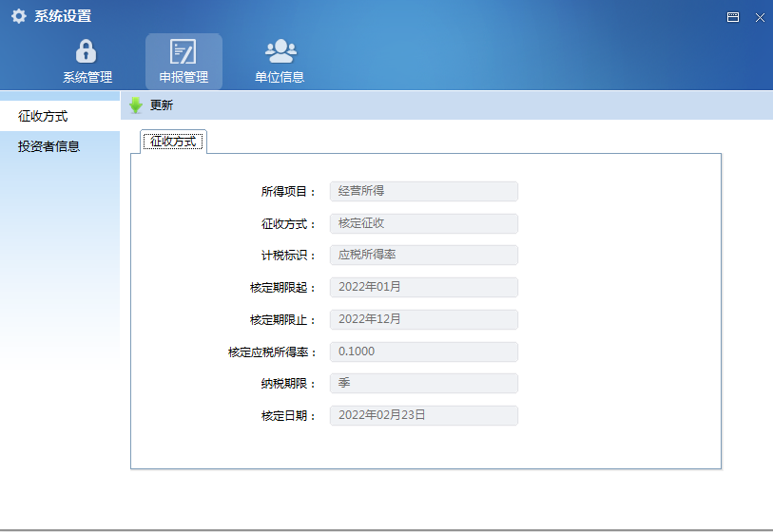
Task: Click the 计税标识 field showing 应税所得率
Action: (x=423, y=256)
